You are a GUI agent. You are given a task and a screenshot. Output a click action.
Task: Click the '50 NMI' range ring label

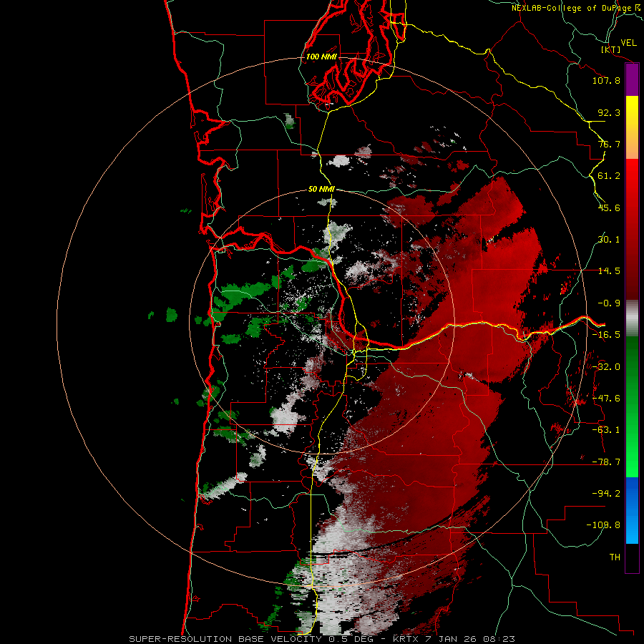click(321, 190)
